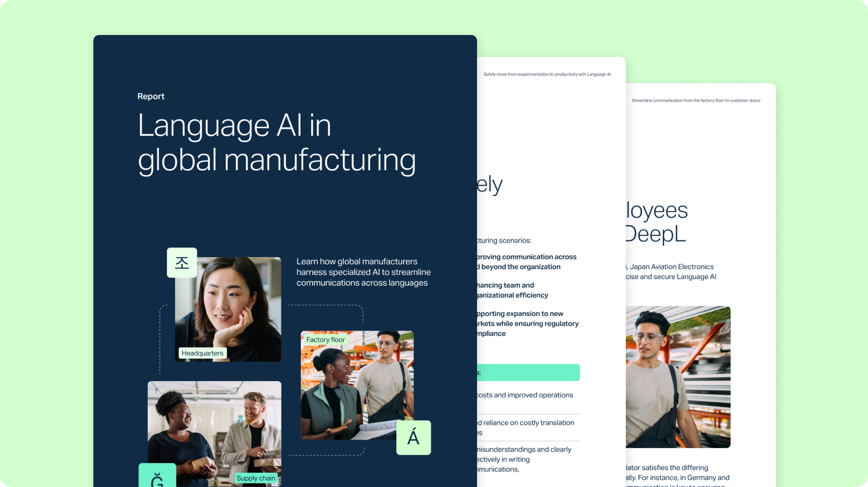Select the Factory floor label tag
The height and width of the screenshot is (487, 868).
click(325, 340)
